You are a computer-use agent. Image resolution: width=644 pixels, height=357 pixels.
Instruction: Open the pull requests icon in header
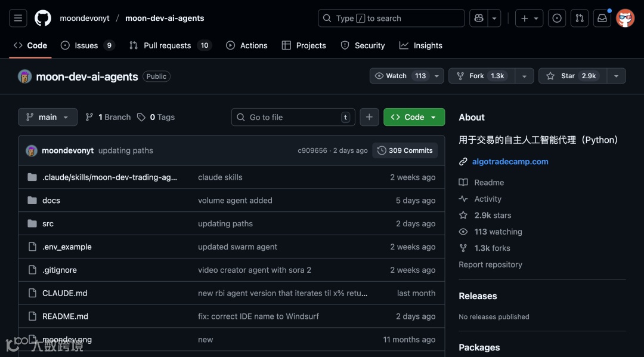point(580,18)
